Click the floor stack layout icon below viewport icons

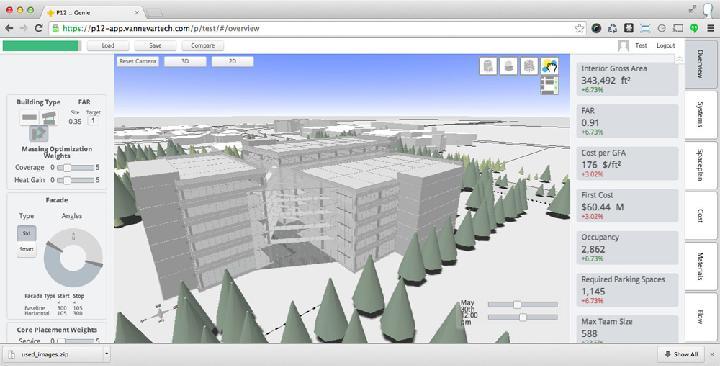(550, 86)
